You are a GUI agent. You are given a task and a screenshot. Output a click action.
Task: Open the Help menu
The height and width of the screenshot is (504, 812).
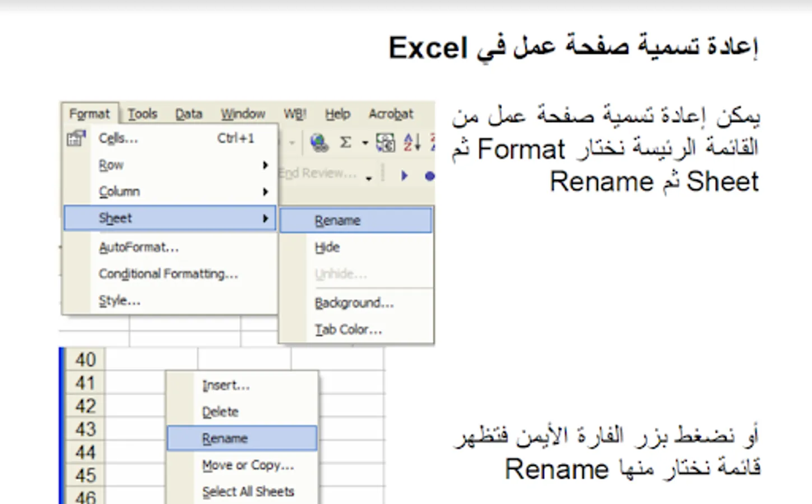(x=337, y=114)
